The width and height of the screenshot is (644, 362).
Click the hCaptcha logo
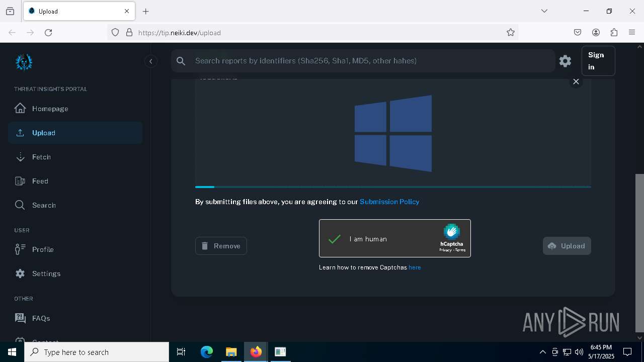452,235
